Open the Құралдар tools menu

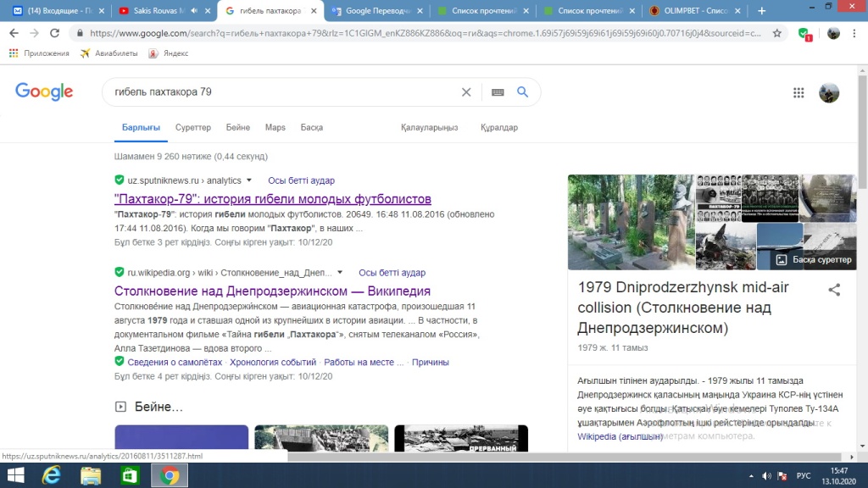499,127
